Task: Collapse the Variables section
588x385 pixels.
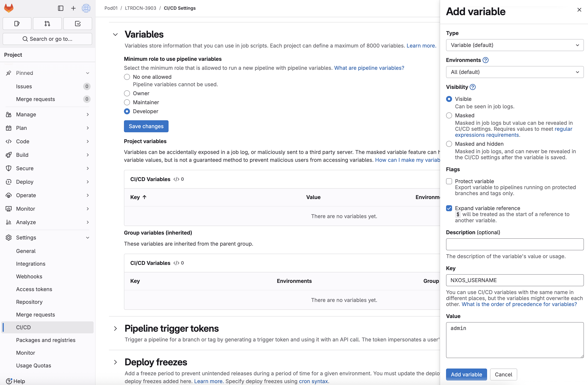Action: coord(115,35)
